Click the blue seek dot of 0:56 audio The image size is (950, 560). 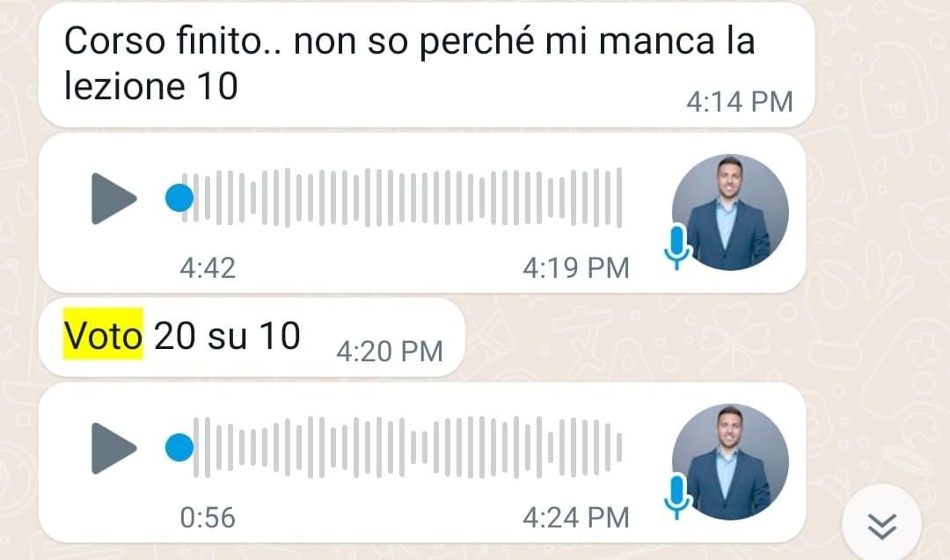[x=179, y=448]
